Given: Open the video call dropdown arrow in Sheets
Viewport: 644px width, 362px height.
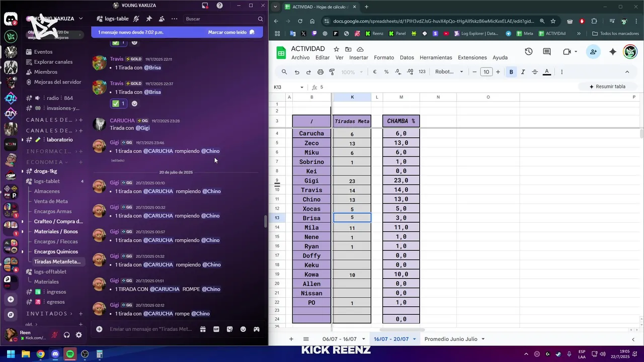Looking at the screenshot, I should 576,52.
